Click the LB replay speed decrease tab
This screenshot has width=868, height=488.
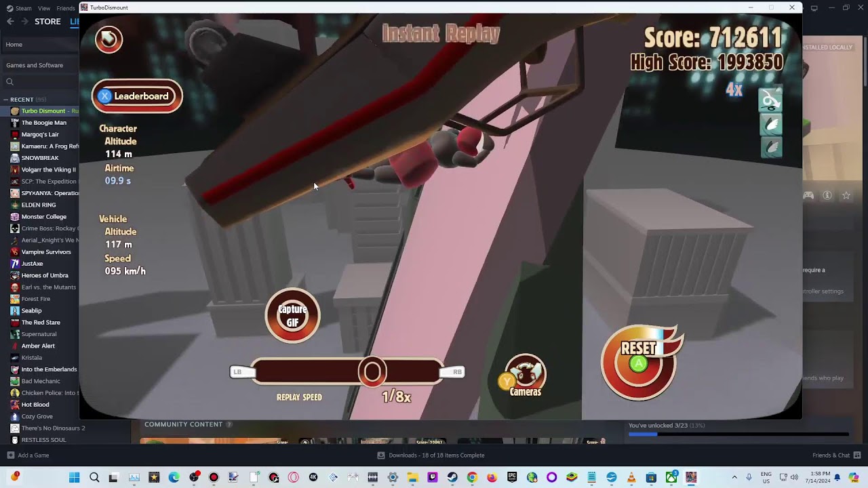[x=241, y=371]
